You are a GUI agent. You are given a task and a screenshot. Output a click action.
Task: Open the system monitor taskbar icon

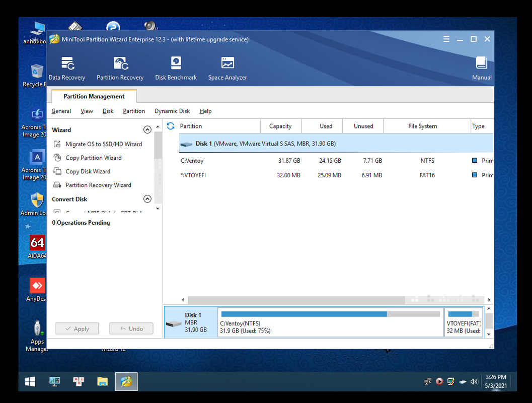click(54, 382)
